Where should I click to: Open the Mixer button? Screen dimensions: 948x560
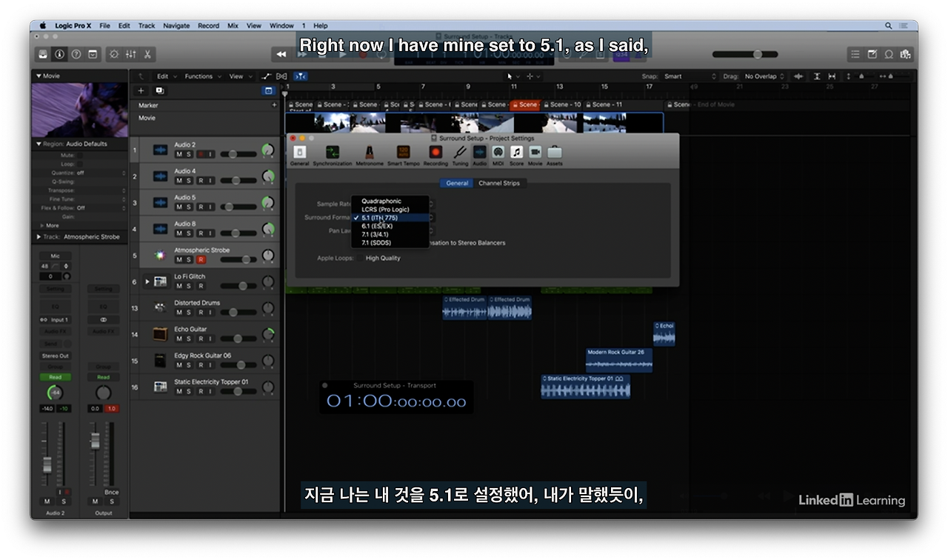[x=131, y=54]
